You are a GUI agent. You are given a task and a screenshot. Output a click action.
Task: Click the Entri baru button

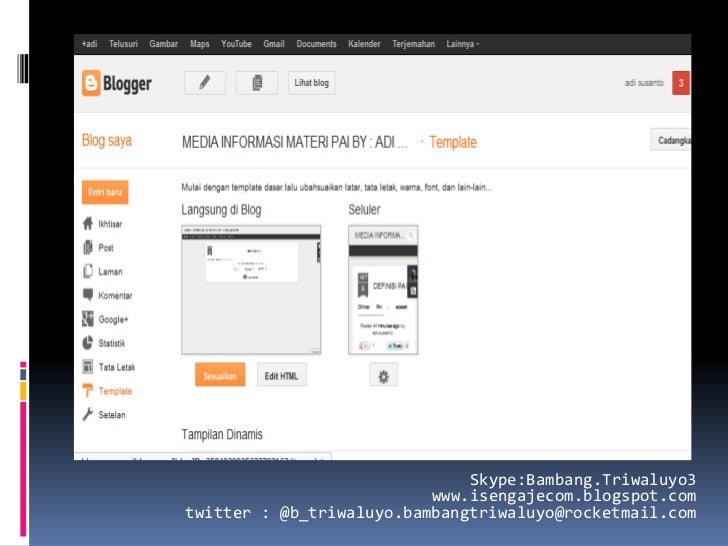[x=105, y=192]
